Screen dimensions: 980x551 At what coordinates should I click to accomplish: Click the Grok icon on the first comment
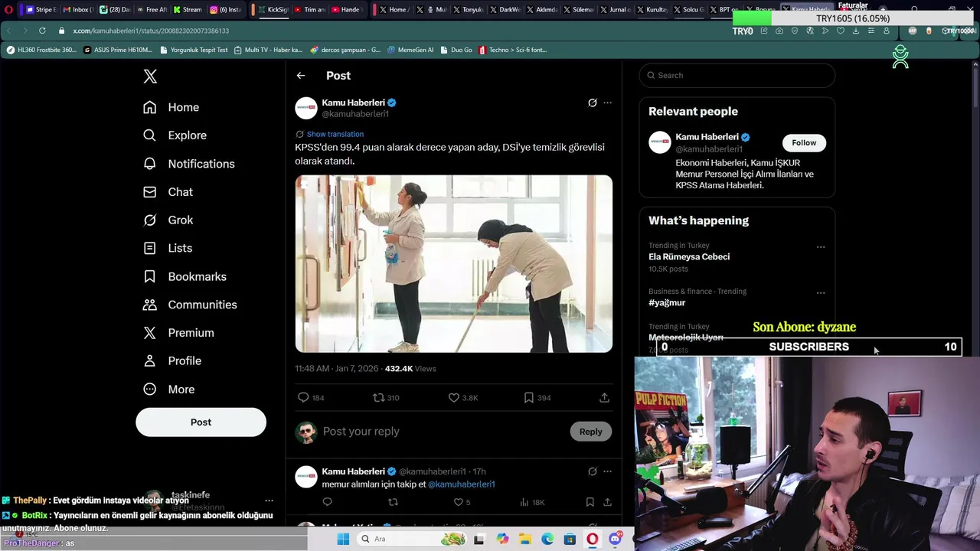[592, 471]
